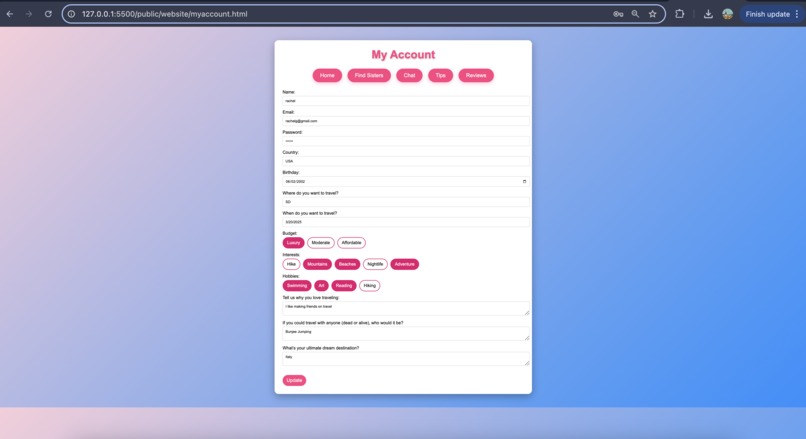Open browser downloads icon
Viewport: 806px width, 439px height.
[x=708, y=14]
